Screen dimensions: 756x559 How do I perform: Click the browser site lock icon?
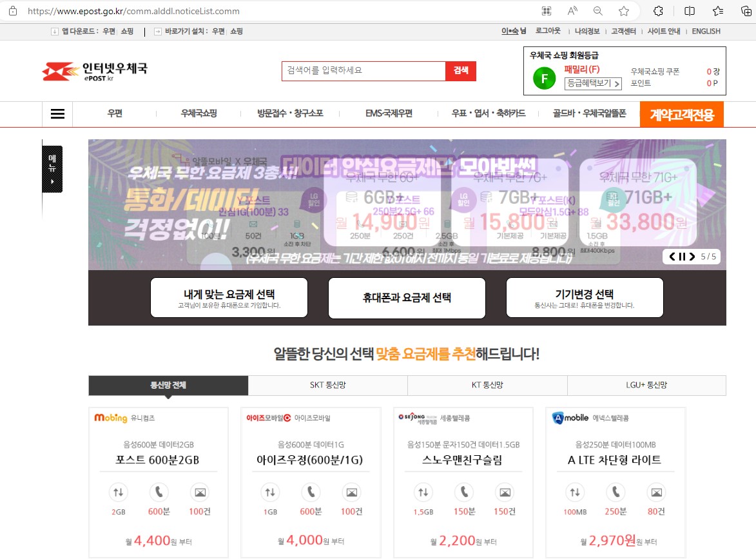coord(13,10)
